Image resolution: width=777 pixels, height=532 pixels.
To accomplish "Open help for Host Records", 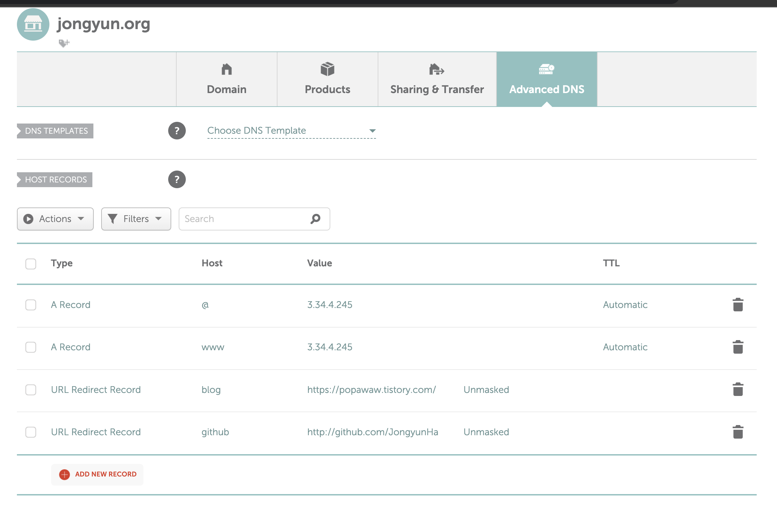I will (x=177, y=179).
